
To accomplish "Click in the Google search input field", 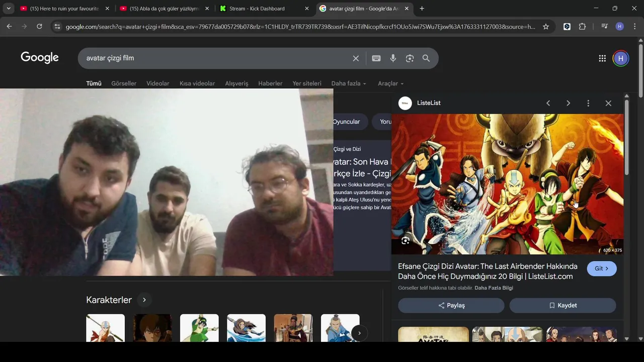I will (x=216, y=58).
